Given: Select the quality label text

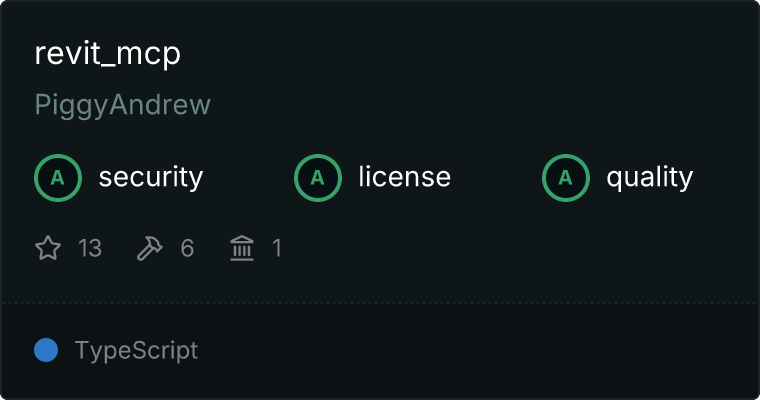Looking at the screenshot, I should click(650, 177).
